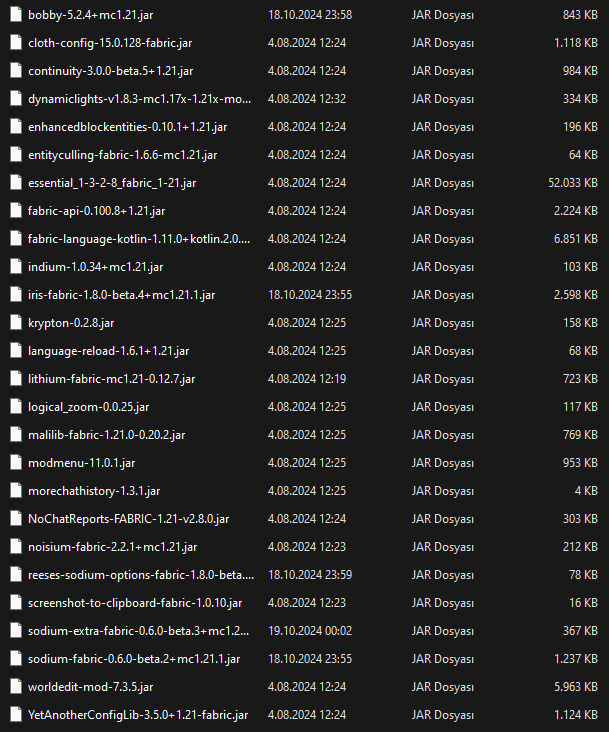This screenshot has width=609, height=732.
Task: Select the dynamiclights-v1.8.3-mc1.17x-1.21x file name
Action: [140, 99]
